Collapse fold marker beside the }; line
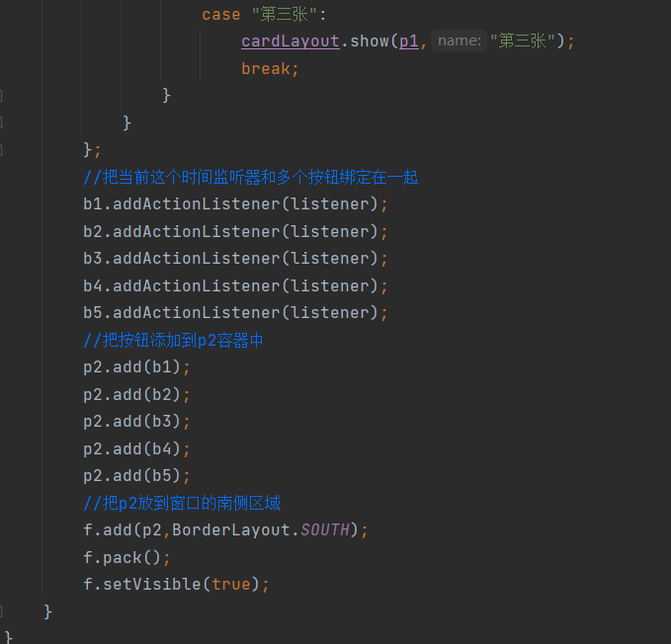Viewport: 671px width, 644px height. [x=1, y=150]
